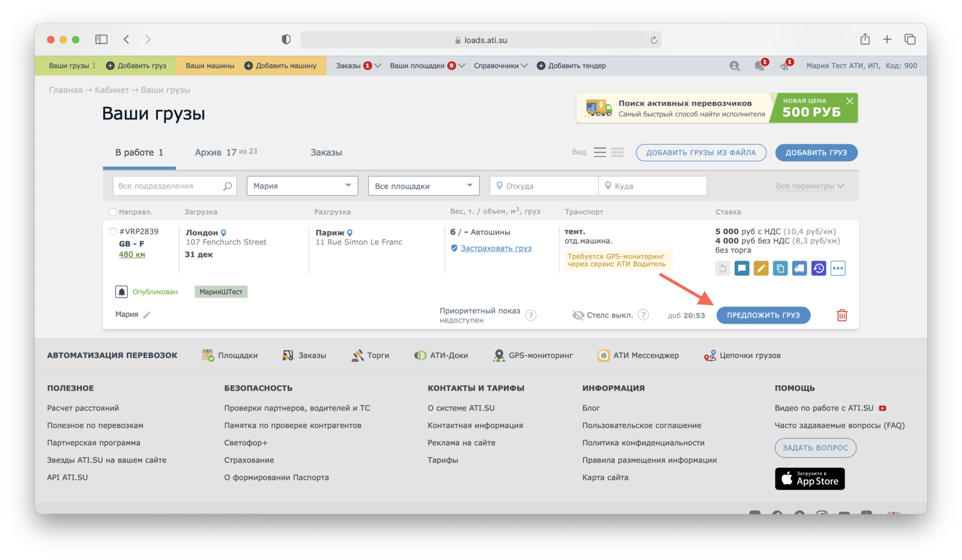This screenshot has width=962, height=560.
Task: Open Ваши грузы in the top menu
Action: (x=72, y=66)
